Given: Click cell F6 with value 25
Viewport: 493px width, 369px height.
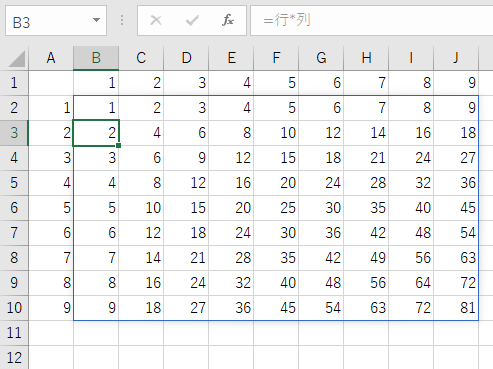Looking at the screenshot, I should click(276, 208).
